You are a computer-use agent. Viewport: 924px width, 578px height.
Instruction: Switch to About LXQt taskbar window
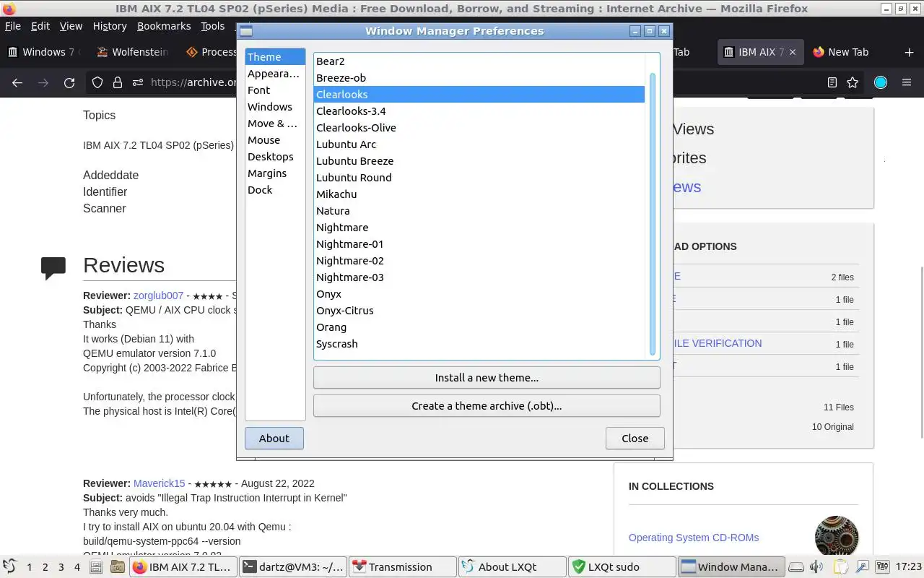tap(512, 567)
